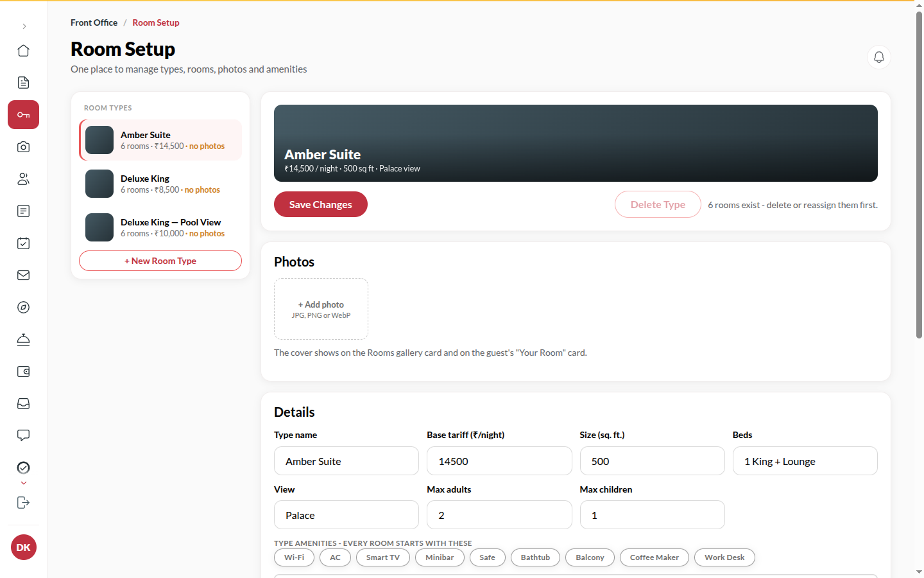This screenshot has width=924, height=578.
Task: Open the mail envelope icon in sidebar
Action: pyautogui.click(x=24, y=276)
